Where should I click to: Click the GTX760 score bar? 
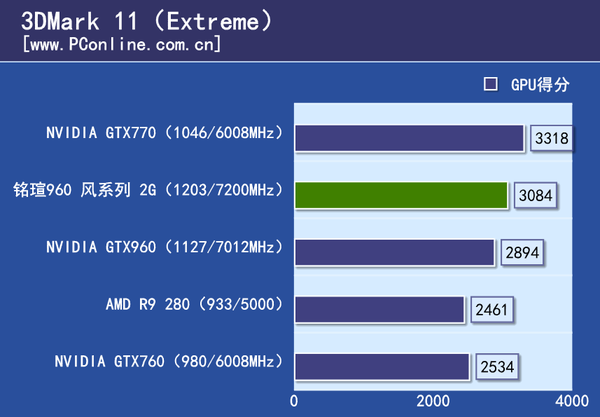[x=382, y=367]
